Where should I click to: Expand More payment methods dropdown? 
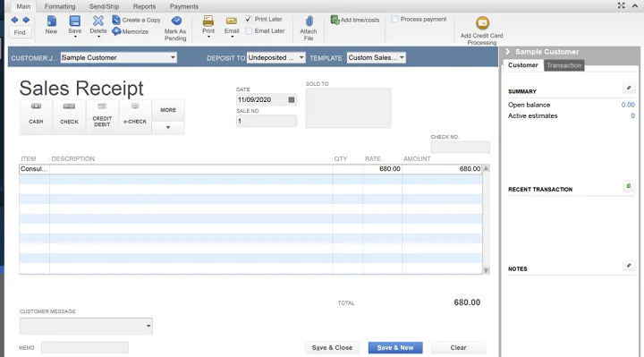[x=168, y=127]
